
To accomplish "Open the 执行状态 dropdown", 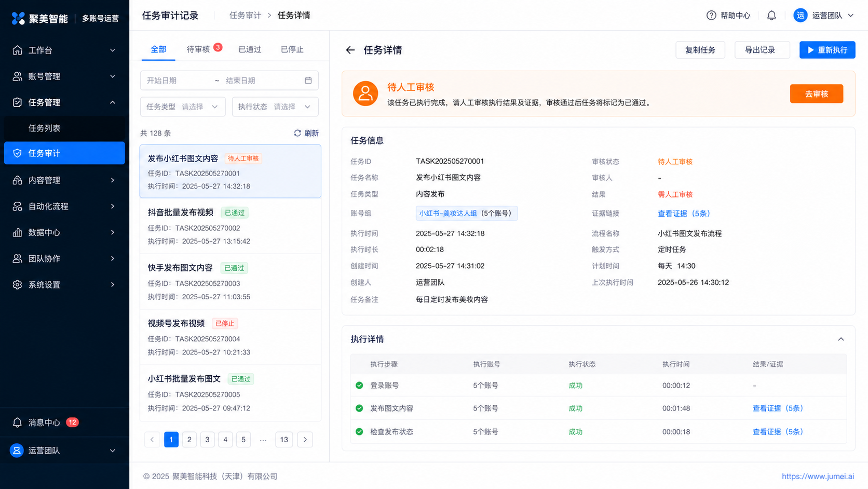I will (x=275, y=107).
